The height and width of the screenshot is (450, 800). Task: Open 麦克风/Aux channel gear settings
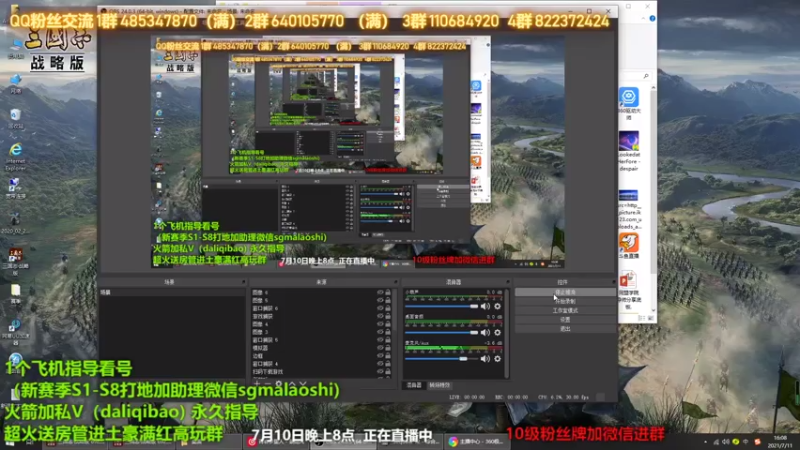(497, 359)
